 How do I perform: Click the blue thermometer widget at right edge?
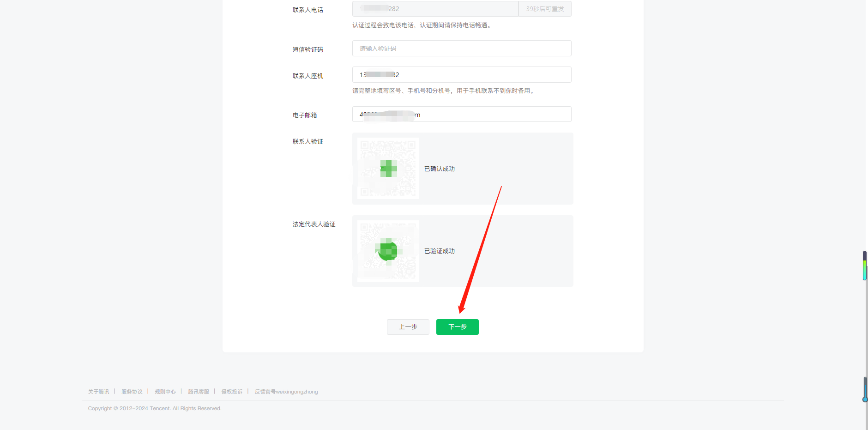865,389
